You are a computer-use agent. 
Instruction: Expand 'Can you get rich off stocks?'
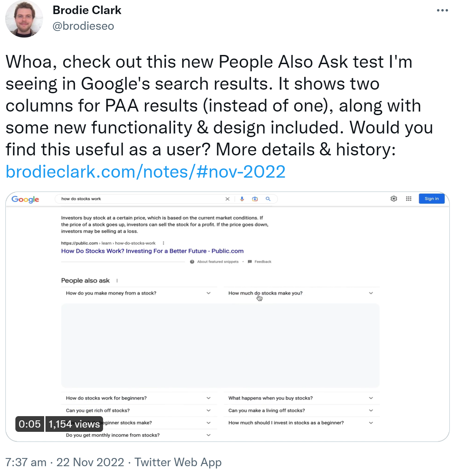pos(208,410)
